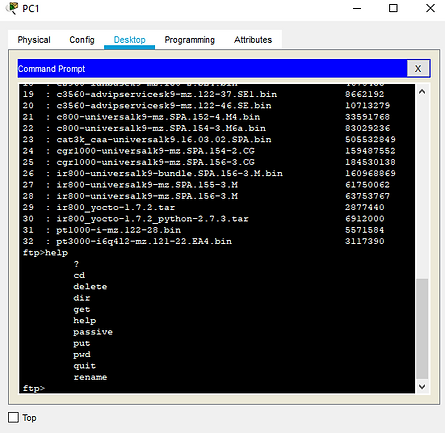Click the dir command entry

coord(82,298)
